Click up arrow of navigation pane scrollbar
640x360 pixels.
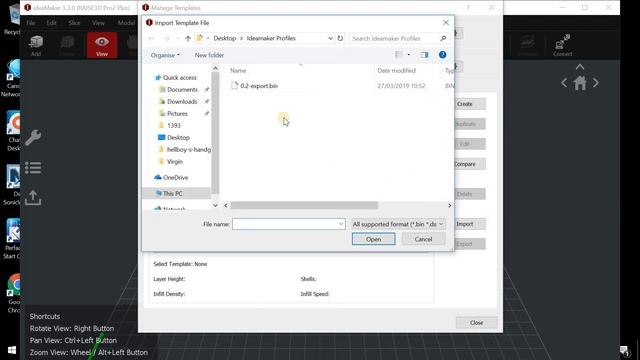tap(215, 69)
